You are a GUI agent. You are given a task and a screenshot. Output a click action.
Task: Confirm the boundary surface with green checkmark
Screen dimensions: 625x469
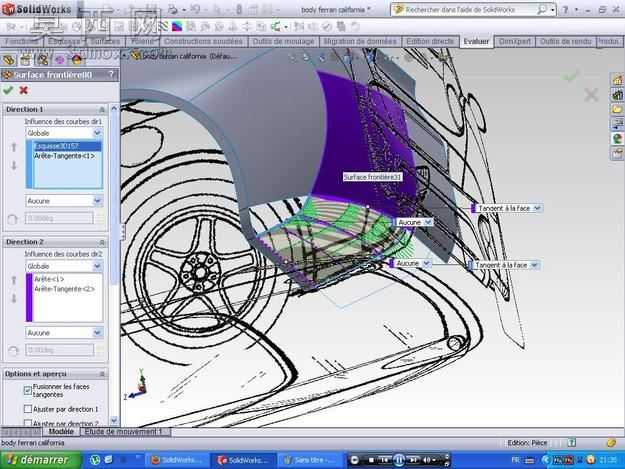click(x=8, y=90)
